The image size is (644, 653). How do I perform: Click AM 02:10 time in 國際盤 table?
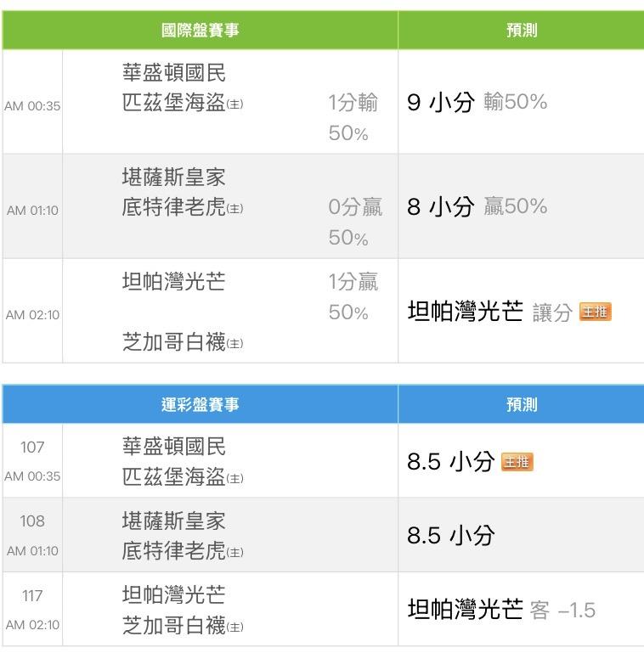(x=32, y=314)
